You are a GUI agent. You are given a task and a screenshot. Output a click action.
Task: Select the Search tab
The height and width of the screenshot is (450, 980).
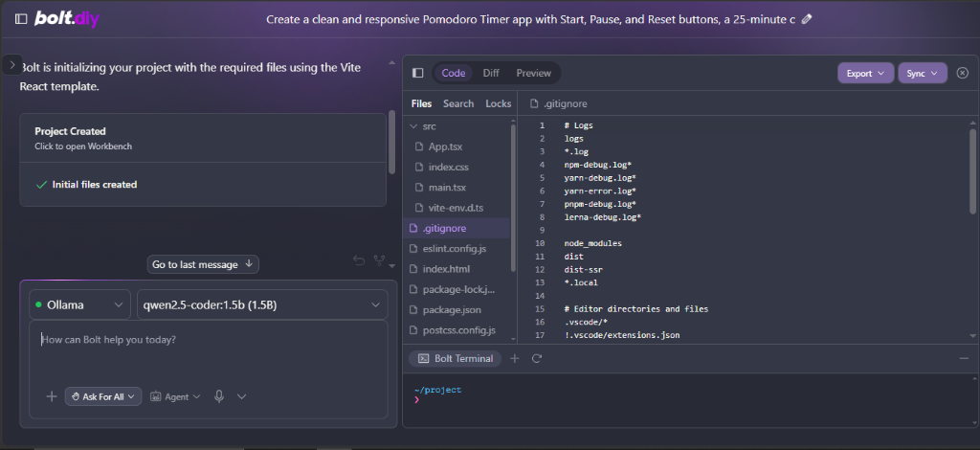pos(458,103)
